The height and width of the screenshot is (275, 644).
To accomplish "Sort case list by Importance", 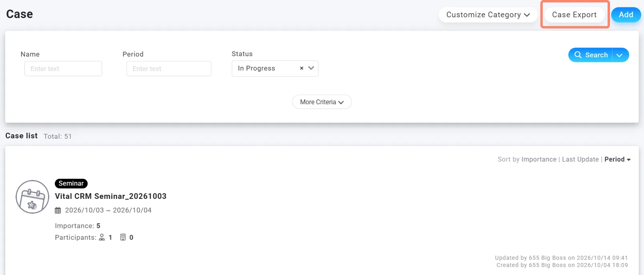I will [539, 159].
